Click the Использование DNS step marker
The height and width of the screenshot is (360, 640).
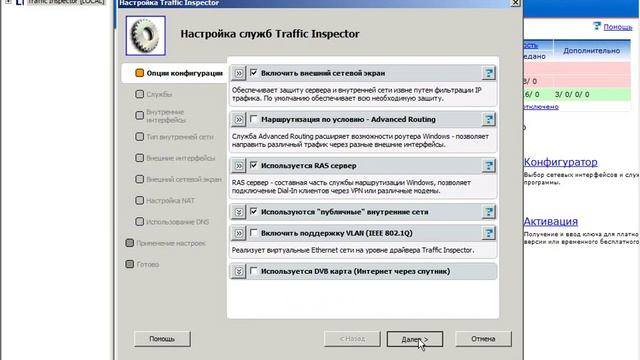[x=140, y=222]
